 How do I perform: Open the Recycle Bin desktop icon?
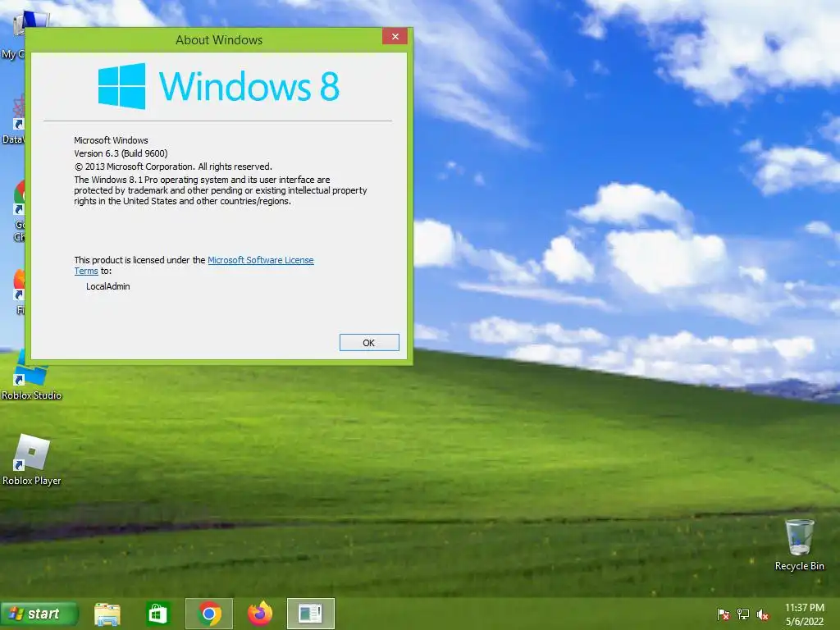point(799,545)
